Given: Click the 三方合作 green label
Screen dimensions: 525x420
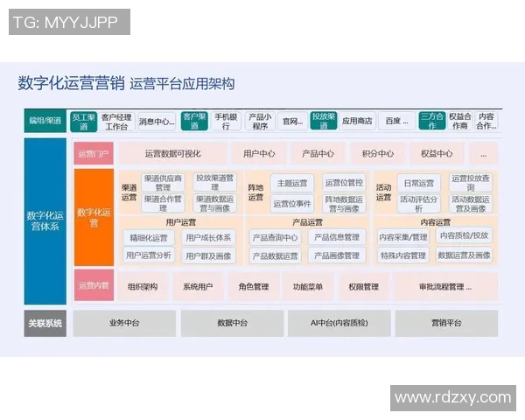Looking at the screenshot, I should click(x=432, y=121).
